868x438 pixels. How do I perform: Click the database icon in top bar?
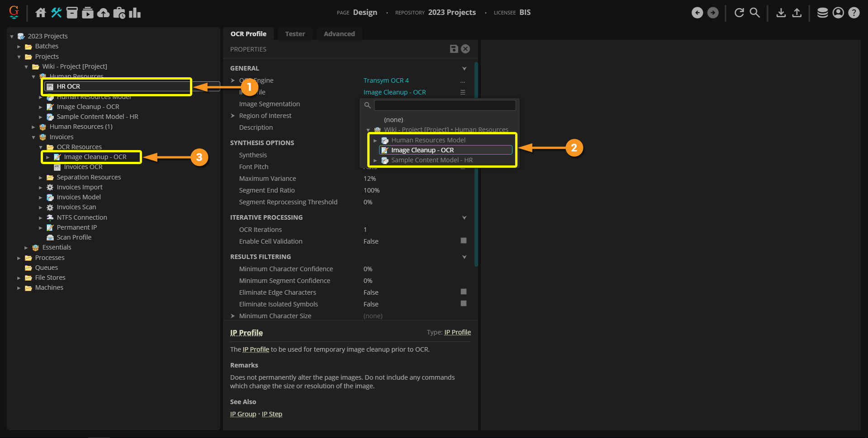tap(822, 13)
